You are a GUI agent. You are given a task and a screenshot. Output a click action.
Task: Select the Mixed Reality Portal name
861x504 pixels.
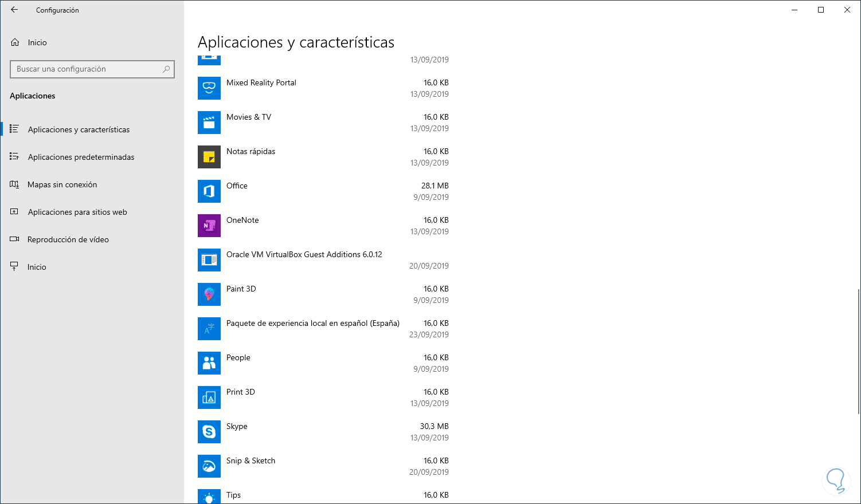(x=261, y=82)
